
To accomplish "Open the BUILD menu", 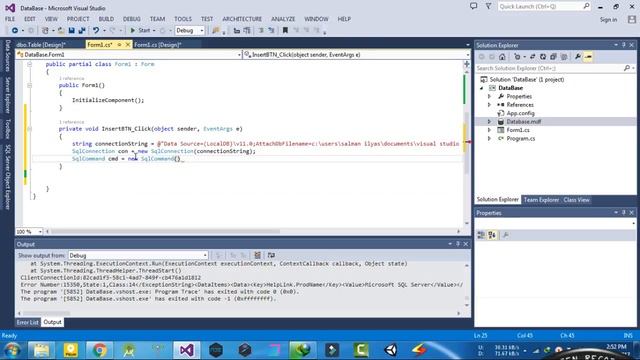I will 106,19.
